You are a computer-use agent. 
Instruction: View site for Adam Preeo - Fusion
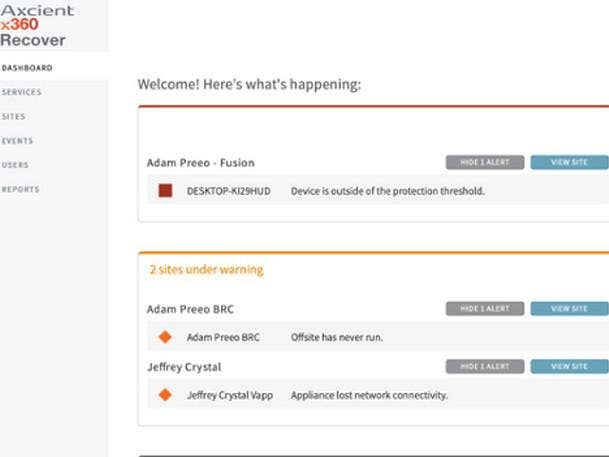coord(569,162)
